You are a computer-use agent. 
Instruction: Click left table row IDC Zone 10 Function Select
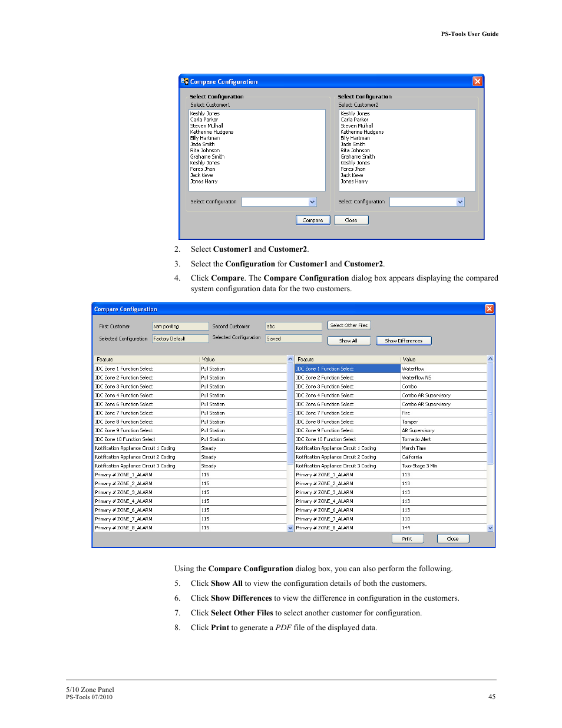pos(147,439)
